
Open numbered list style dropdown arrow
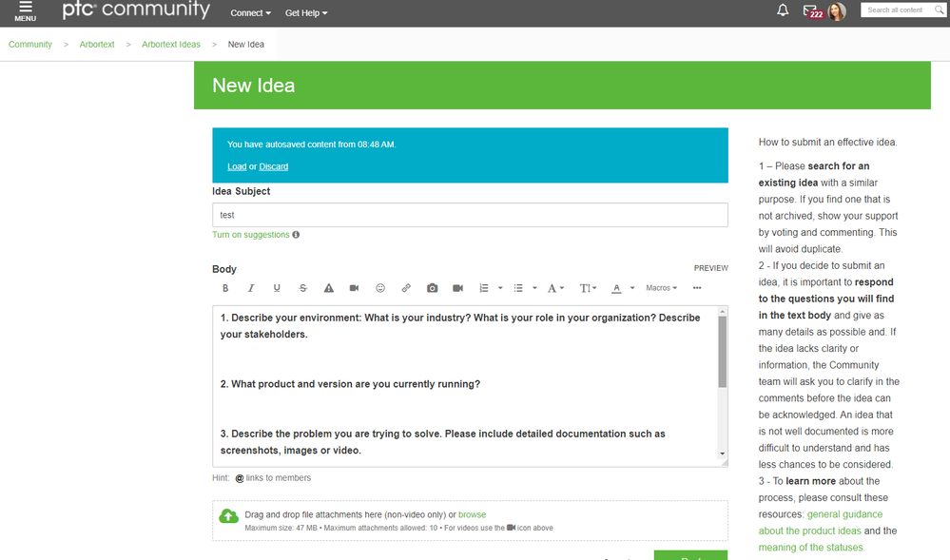[x=500, y=288]
